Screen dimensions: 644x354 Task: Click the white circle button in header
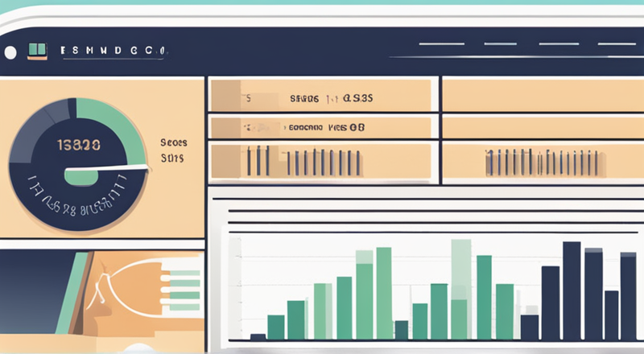(10, 52)
